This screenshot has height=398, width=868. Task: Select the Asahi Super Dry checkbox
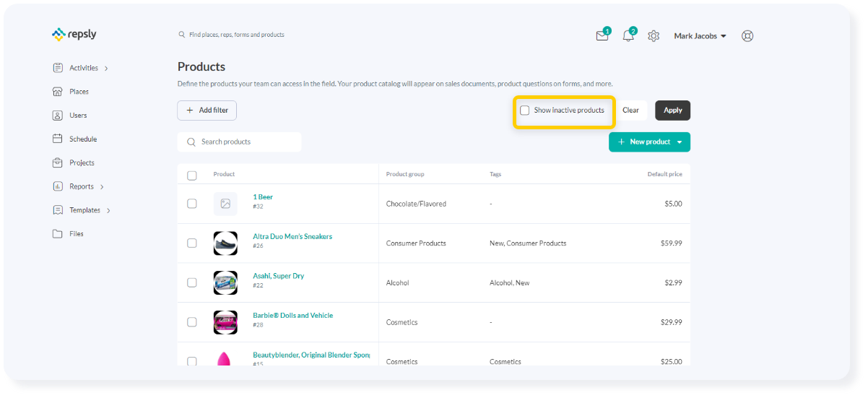192,282
